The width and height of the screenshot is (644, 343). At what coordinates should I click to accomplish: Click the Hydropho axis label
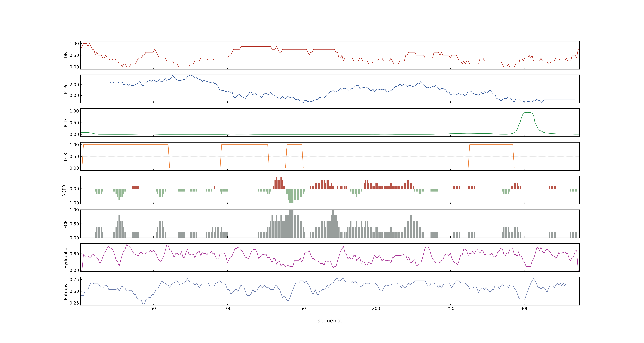[x=66, y=258]
